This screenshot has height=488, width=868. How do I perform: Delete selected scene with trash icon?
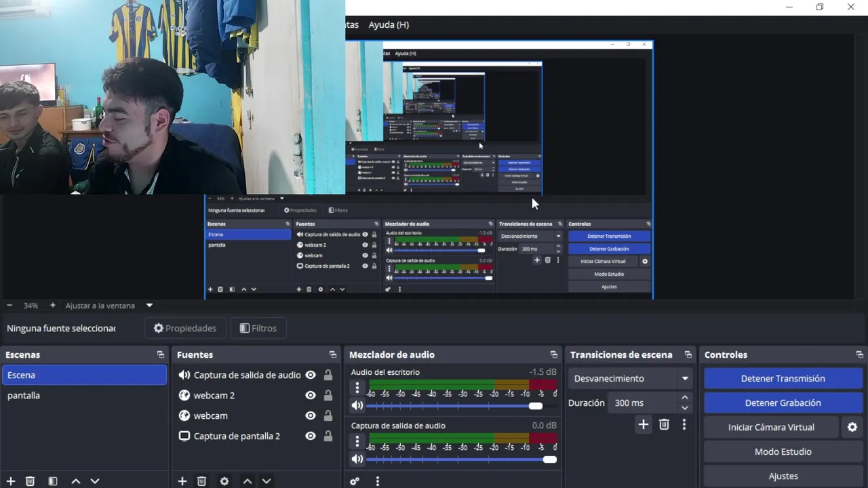pyautogui.click(x=30, y=481)
